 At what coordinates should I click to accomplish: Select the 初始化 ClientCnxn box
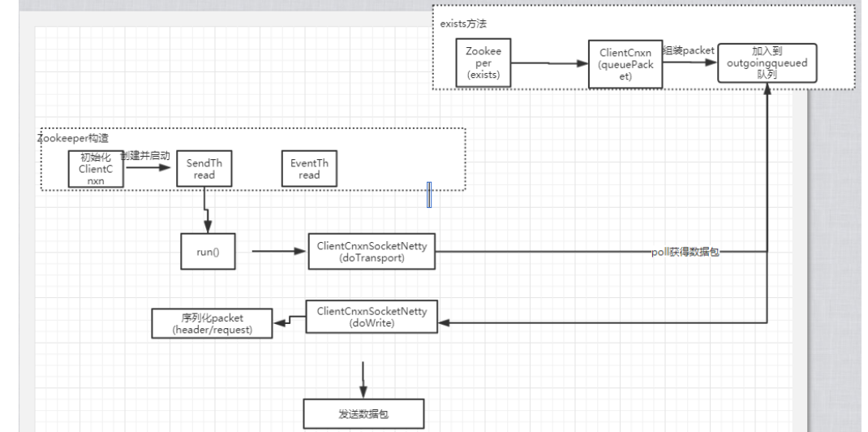(x=96, y=168)
